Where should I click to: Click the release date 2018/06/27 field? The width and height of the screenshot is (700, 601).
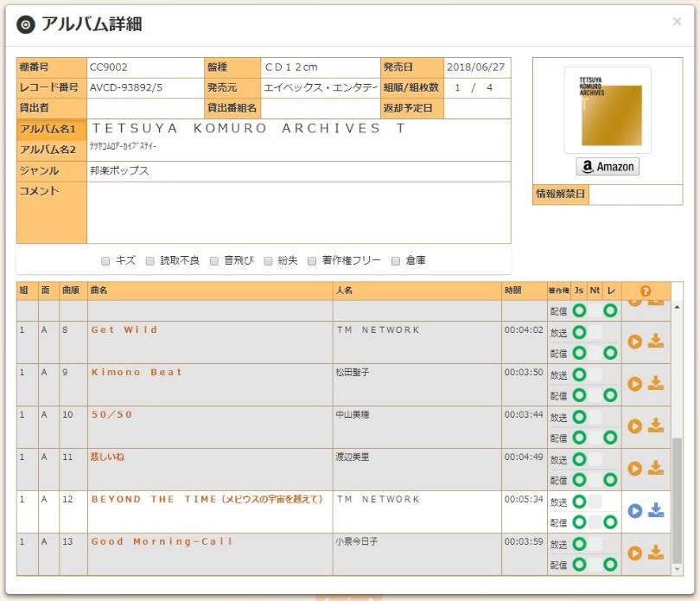tap(477, 67)
